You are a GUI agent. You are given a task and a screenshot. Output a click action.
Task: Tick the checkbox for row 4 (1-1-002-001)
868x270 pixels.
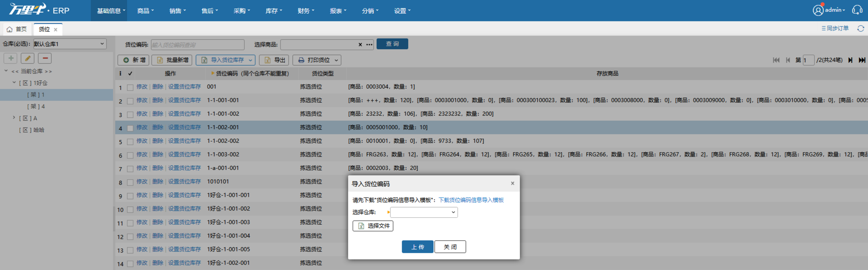(130, 128)
